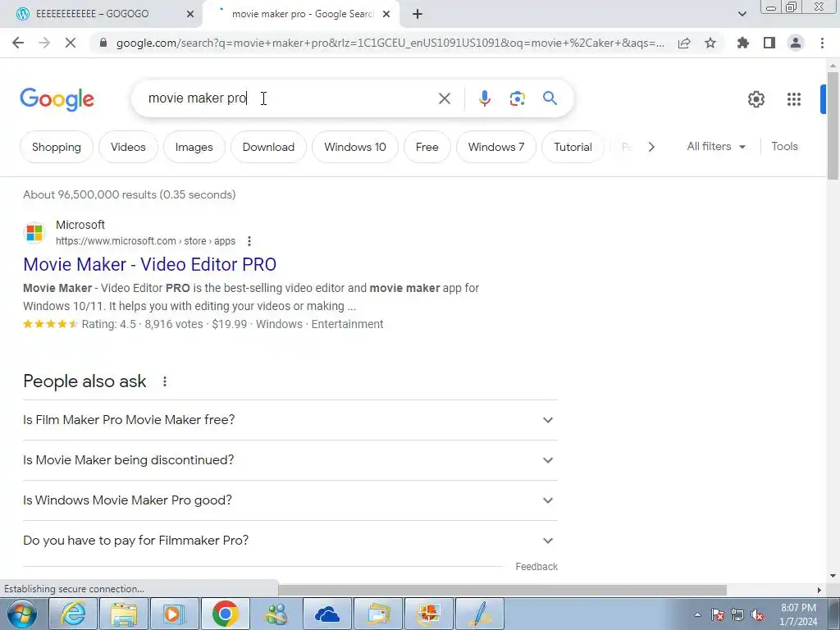
Task: Open the All filters dropdown
Action: (716, 146)
